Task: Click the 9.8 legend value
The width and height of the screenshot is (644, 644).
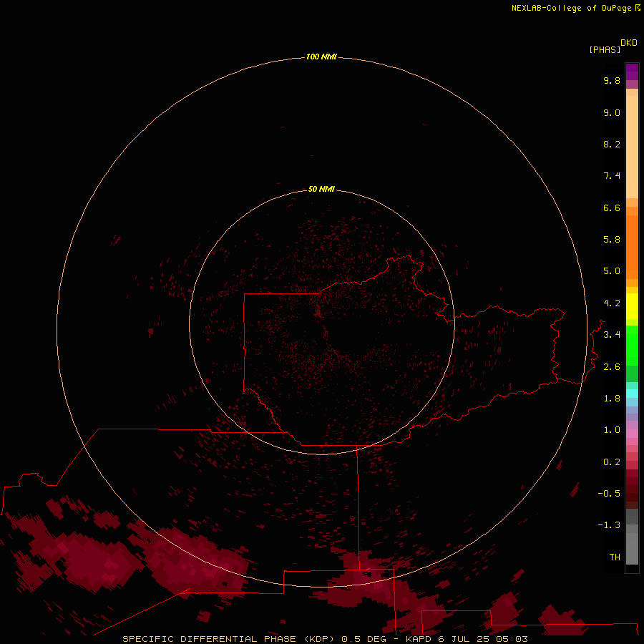Action: (x=612, y=80)
